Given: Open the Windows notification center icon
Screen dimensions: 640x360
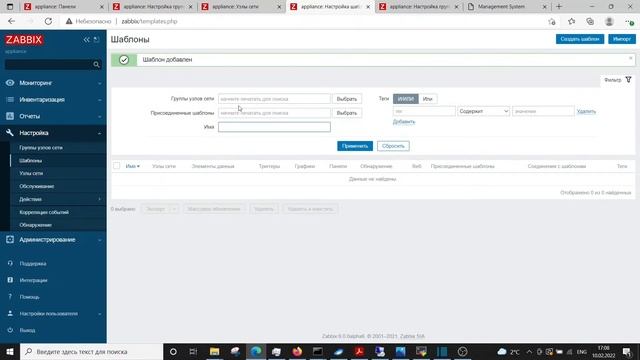Looking at the screenshot, I should pos(627,351).
